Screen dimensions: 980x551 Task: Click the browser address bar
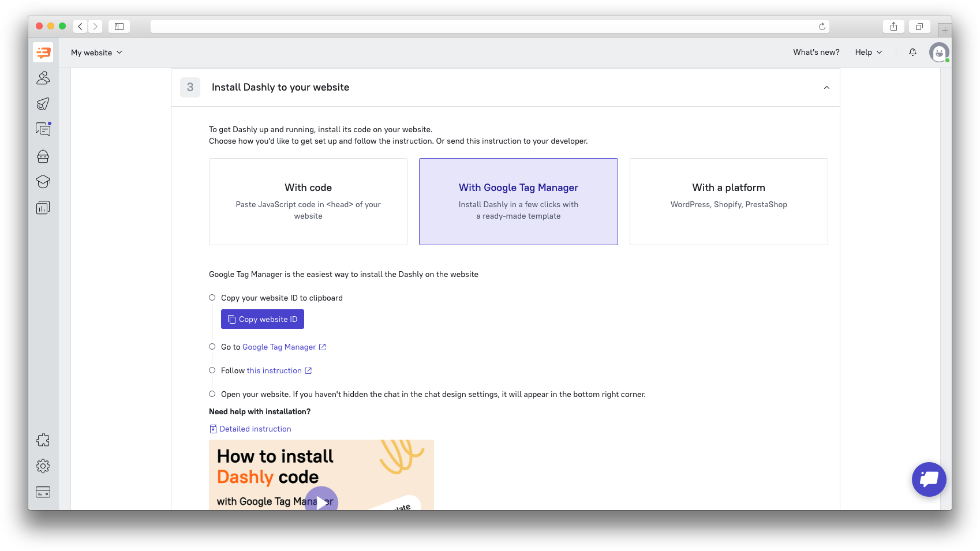click(489, 27)
